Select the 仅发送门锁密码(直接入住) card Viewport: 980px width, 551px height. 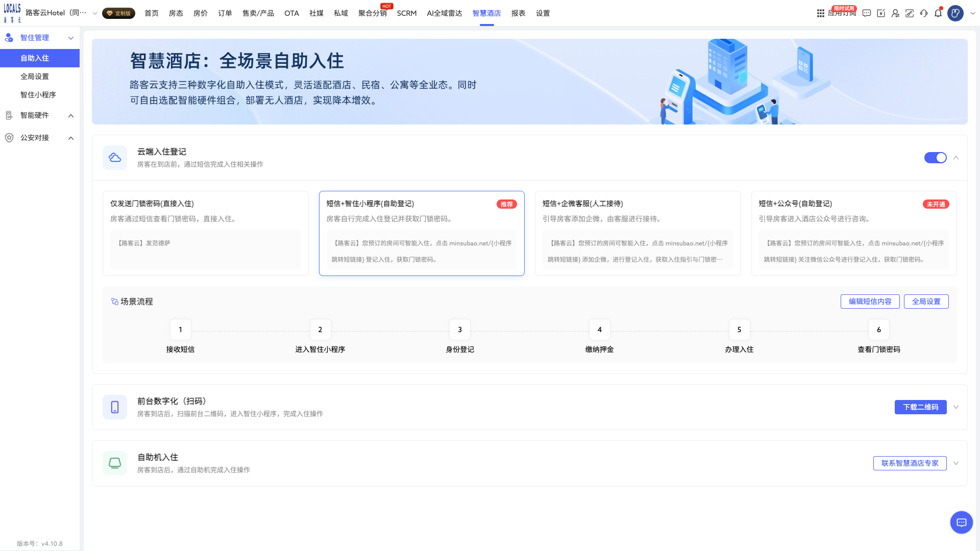pos(206,233)
